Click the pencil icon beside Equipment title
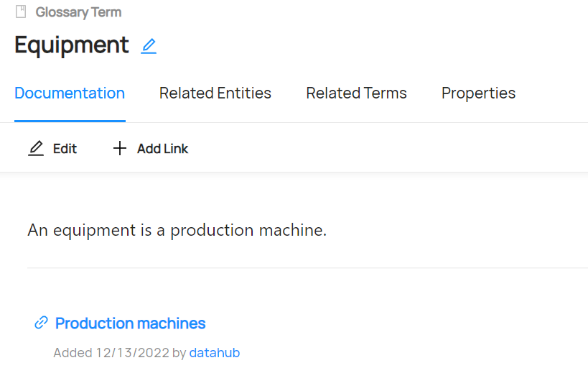This screenshot has height=368, width=588. pos(149,46)
